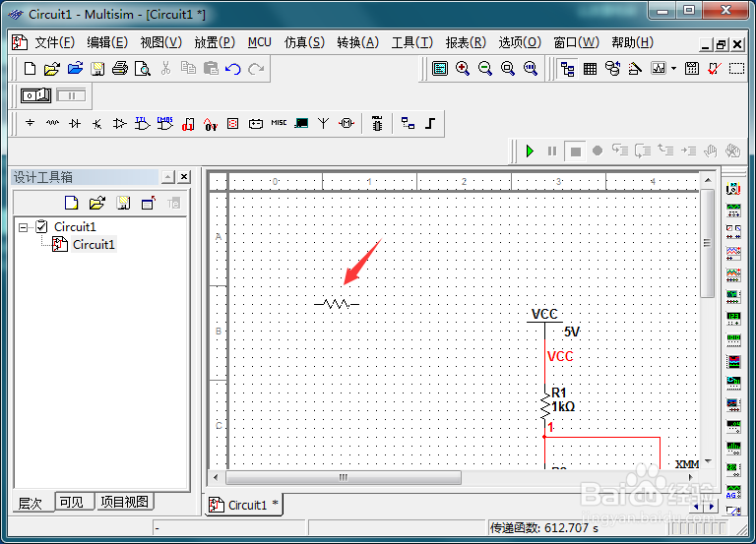Place an electromechanical motor component
Viewport: 756px width, 544px height.
point(346,123)
